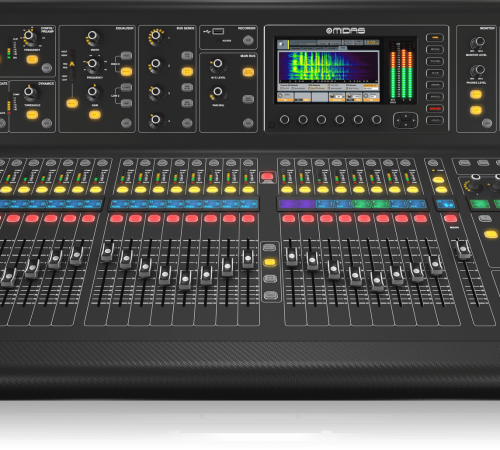Select the lit bus 5-8 bank in Bus Sends
Screen dimensions: 500x450
pos(187,71)
